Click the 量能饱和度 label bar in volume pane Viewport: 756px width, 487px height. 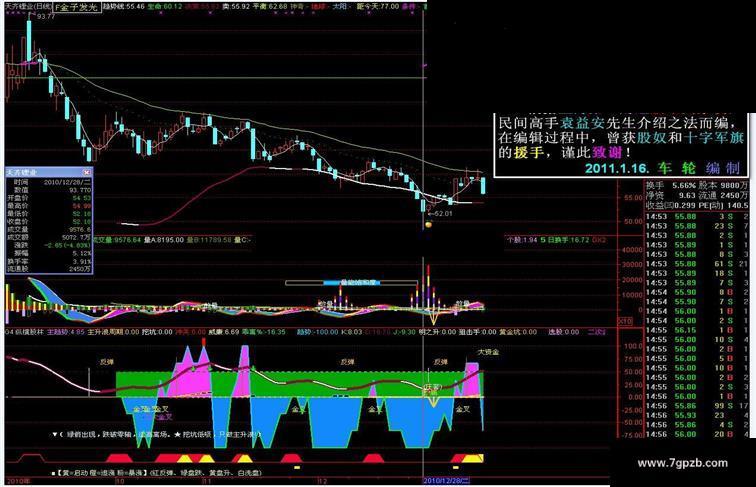[351, 283]
